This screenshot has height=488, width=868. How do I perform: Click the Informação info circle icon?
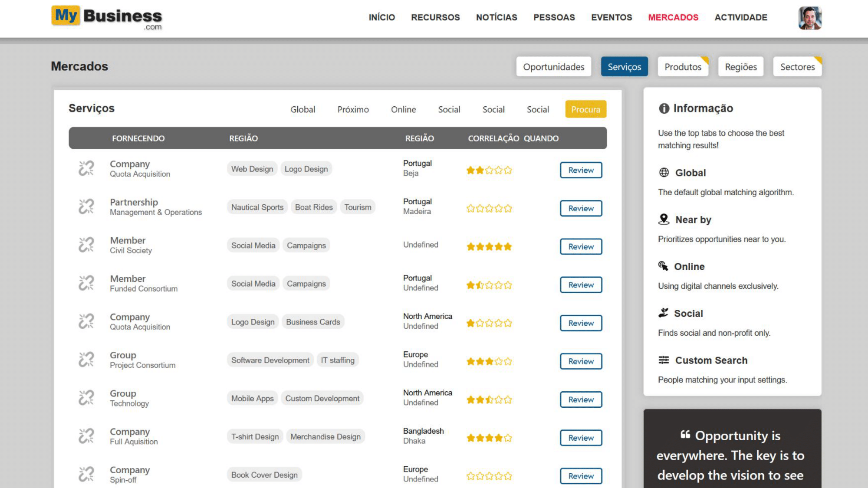[x=664, y=108]
